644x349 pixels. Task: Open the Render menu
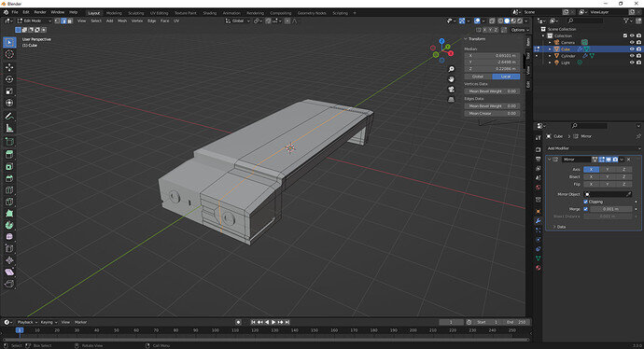[x=40, y=12]
